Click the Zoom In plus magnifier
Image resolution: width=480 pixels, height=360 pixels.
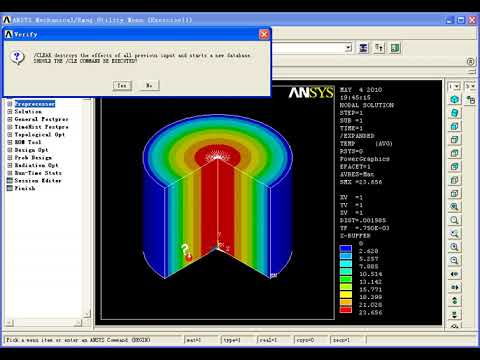click(454, 247)
